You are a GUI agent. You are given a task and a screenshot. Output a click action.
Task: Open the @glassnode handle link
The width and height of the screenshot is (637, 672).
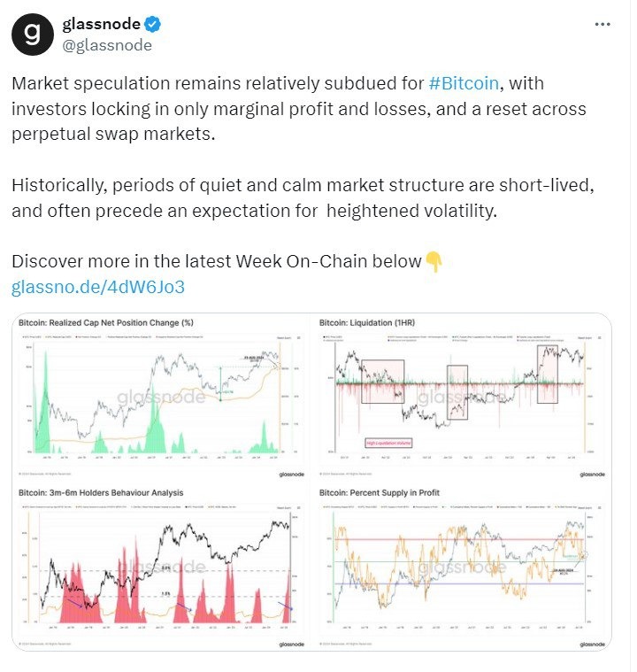107,45
